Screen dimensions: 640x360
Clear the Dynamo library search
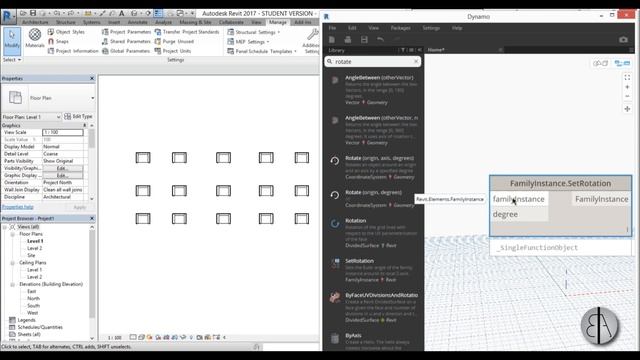[416, 62]
